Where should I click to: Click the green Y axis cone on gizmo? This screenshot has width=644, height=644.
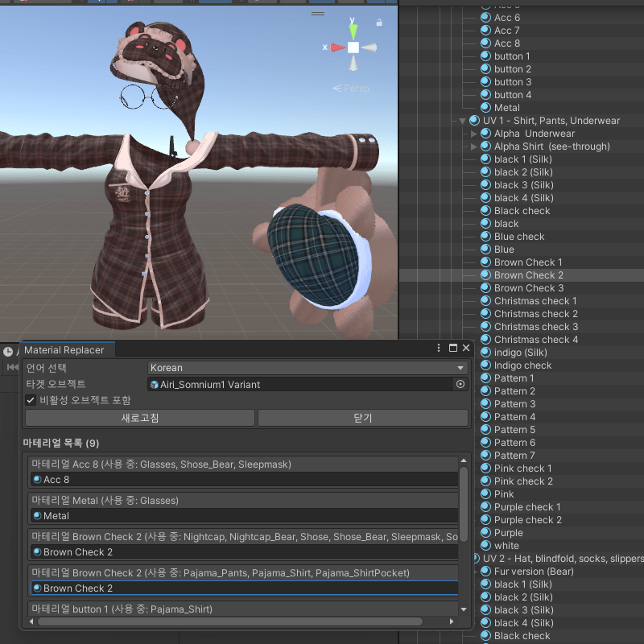[353, 31]
